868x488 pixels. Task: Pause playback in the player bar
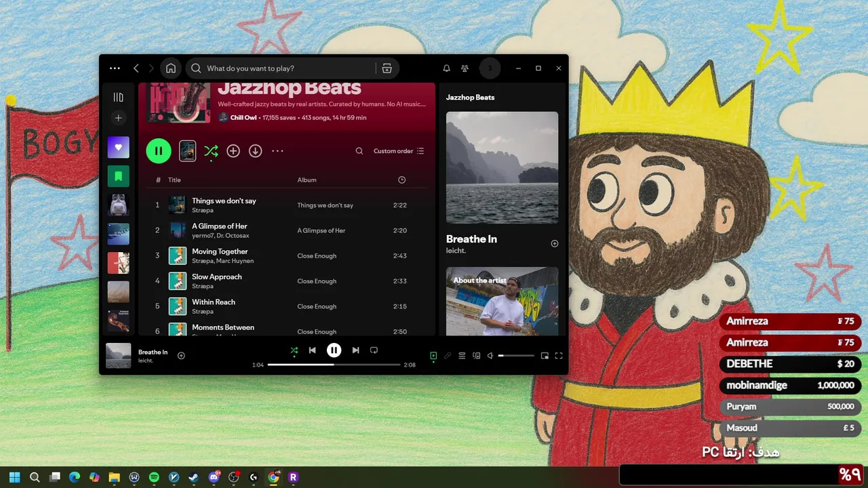(334, 350)
